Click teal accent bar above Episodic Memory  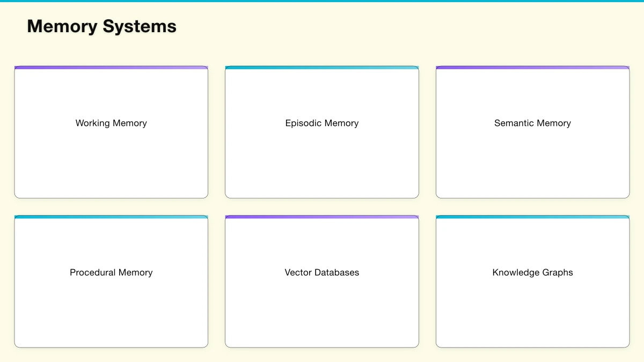pos(322,68)
